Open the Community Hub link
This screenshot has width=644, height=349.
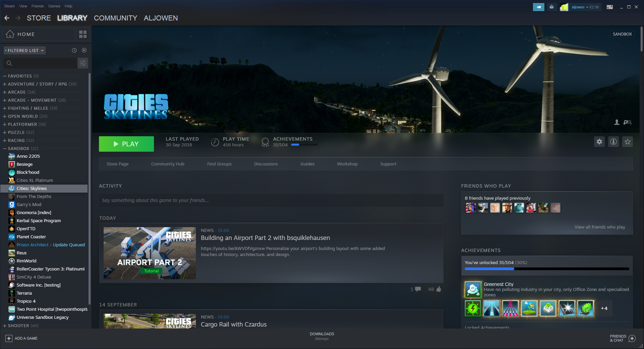tap(168, 164)
